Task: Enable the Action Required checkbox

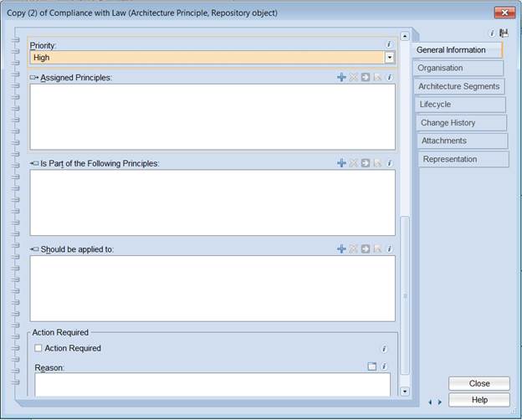Action: [x=38, y=348]
